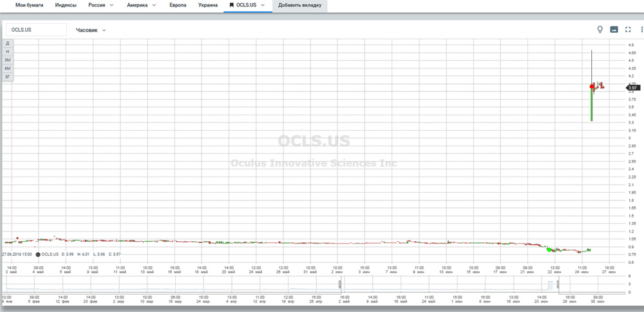Choose the 3М three-month range

pos(7,60)
